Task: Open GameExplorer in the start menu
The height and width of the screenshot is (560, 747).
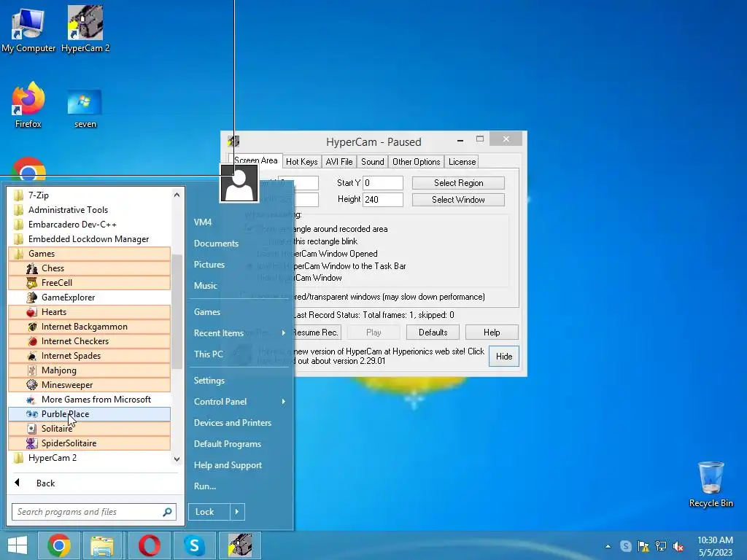Action: pyautogui.click(x=89, y=297)
